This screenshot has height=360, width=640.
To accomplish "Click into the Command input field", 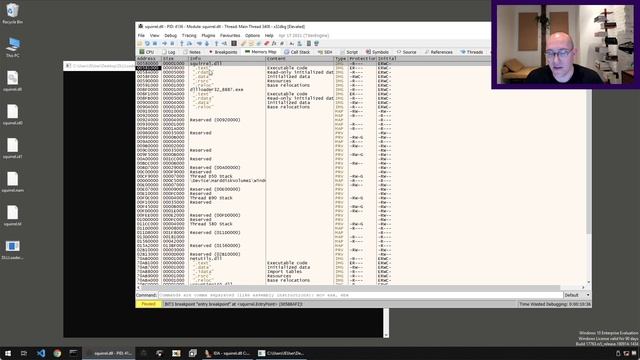I will (x=360, y=295).
